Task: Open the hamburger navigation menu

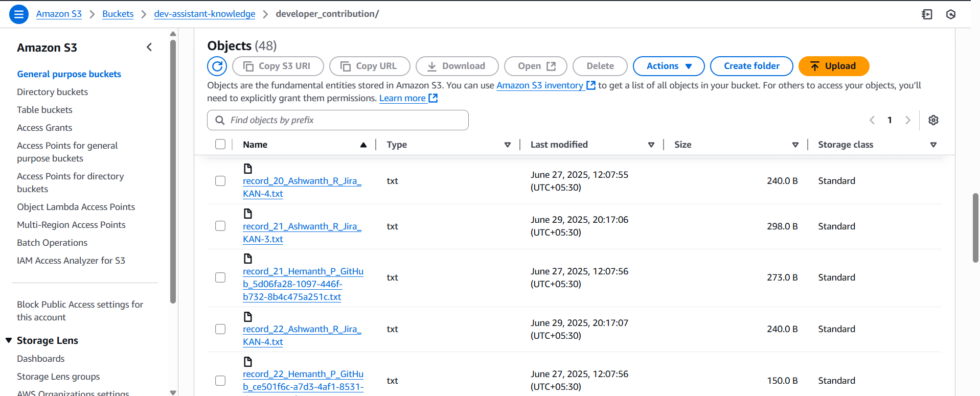Action: pyautogui.click(x=19, y=14)
